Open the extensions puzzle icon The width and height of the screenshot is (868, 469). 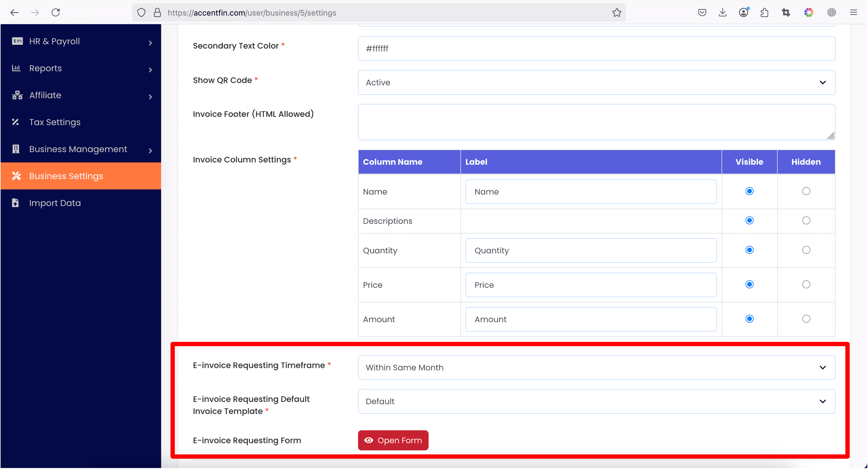click(x=764, y=12)
